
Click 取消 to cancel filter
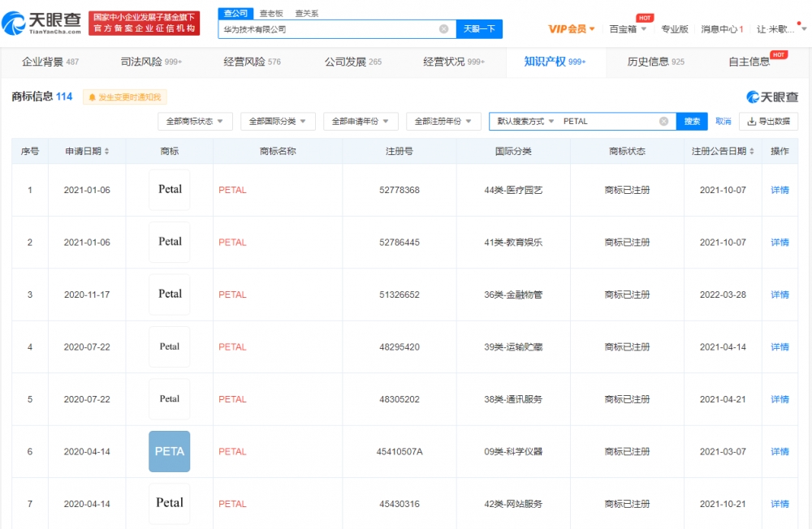tap(723, 121)
